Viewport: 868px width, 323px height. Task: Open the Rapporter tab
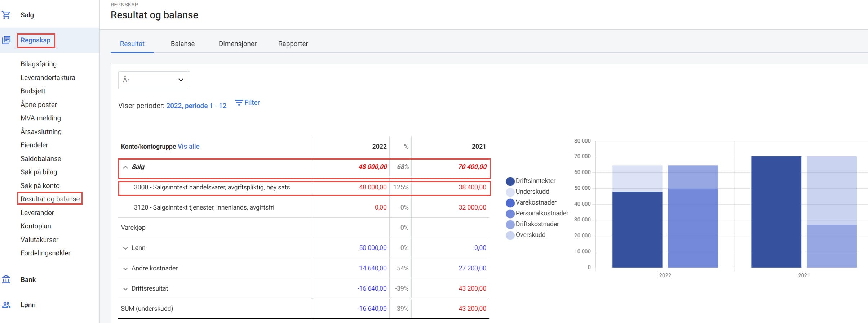(293, 44)
